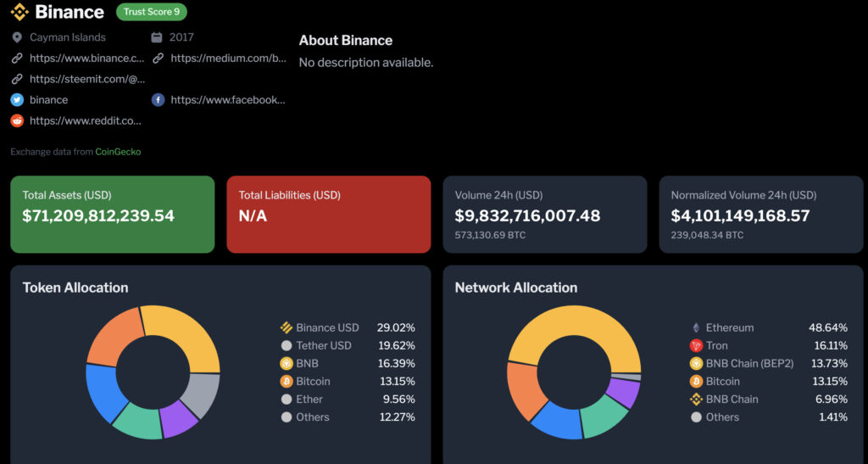The image size is (868, 464).
Task: Click the 239,048.34 BTC normalized volume text
Action: click(707, 235)
